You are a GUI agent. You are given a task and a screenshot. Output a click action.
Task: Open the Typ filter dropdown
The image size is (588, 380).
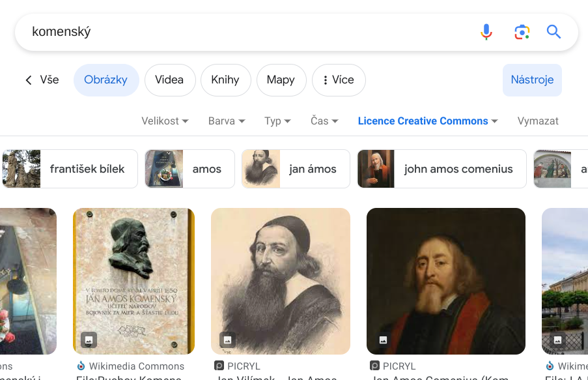click(x=277, y=121)
